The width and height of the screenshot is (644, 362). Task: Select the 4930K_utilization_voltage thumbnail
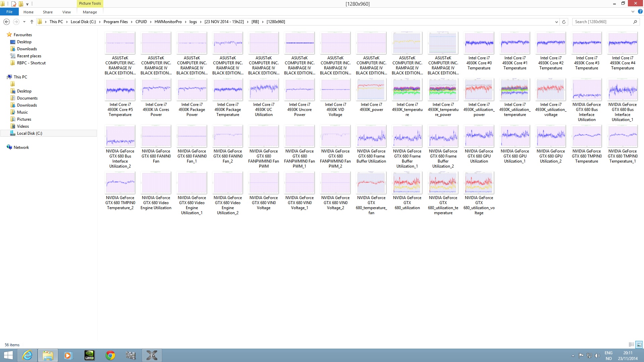(551, 89)
